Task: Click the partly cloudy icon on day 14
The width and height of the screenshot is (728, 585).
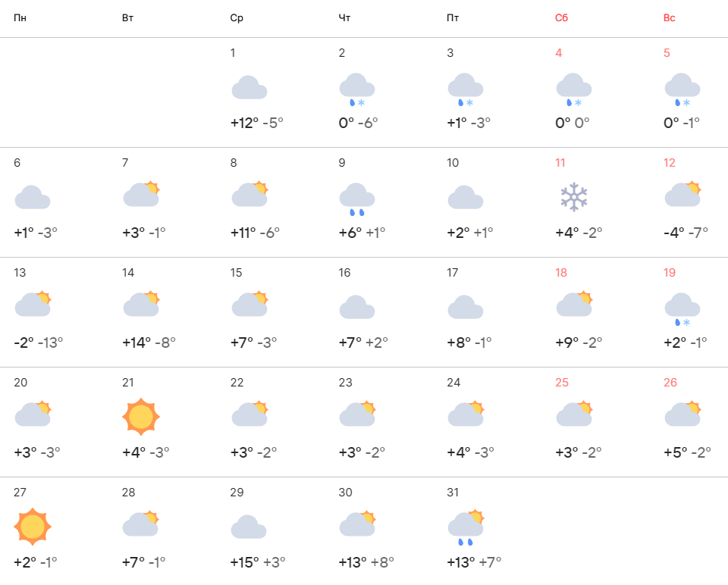Action: click(141, 305)
